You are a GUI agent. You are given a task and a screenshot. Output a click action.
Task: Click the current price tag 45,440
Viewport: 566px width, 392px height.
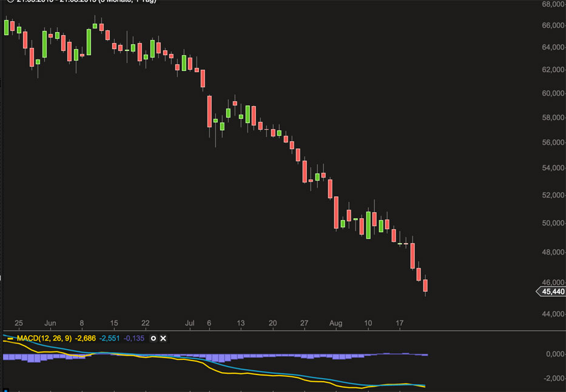click(x=551, y=291)
